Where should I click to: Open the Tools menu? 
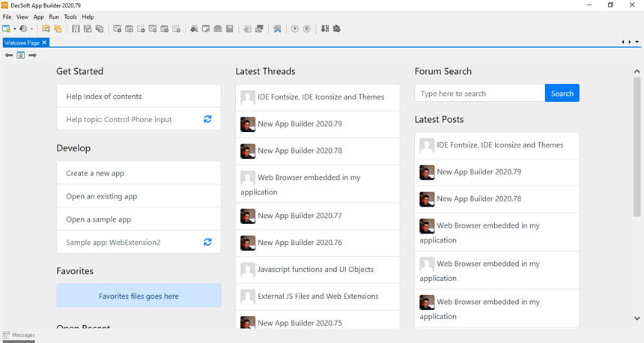click(x=70, y=16)
